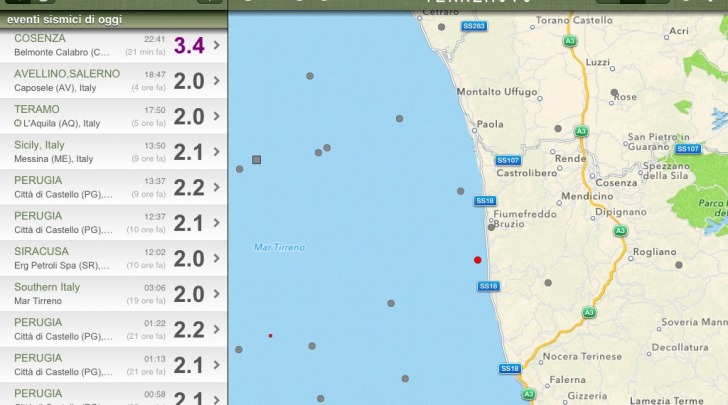
Task: Select the Sicily, Italy 13:50 event
Action: (x=113, y=152)
